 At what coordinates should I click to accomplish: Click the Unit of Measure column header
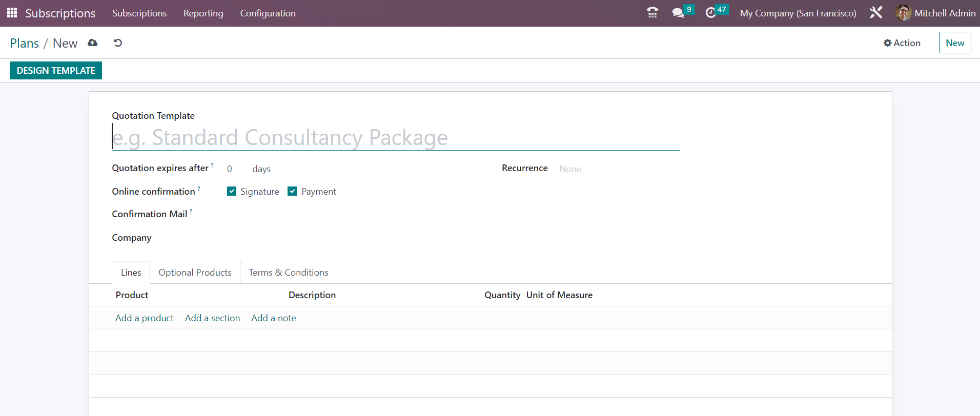point(559,295)
